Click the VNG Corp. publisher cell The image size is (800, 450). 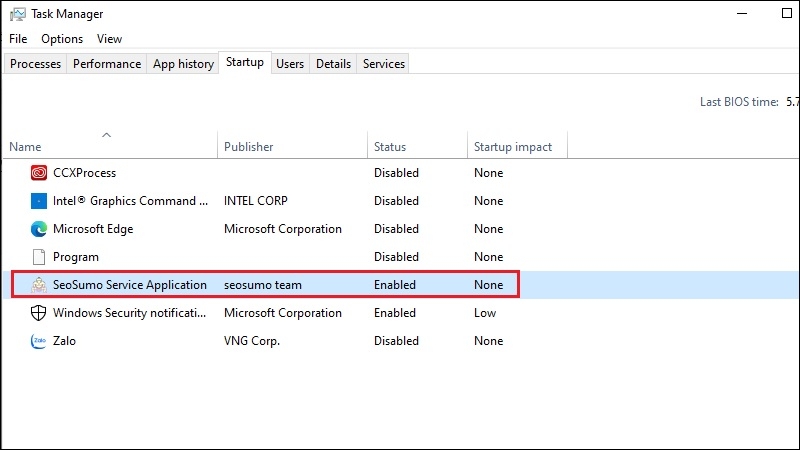pos(252,341)
